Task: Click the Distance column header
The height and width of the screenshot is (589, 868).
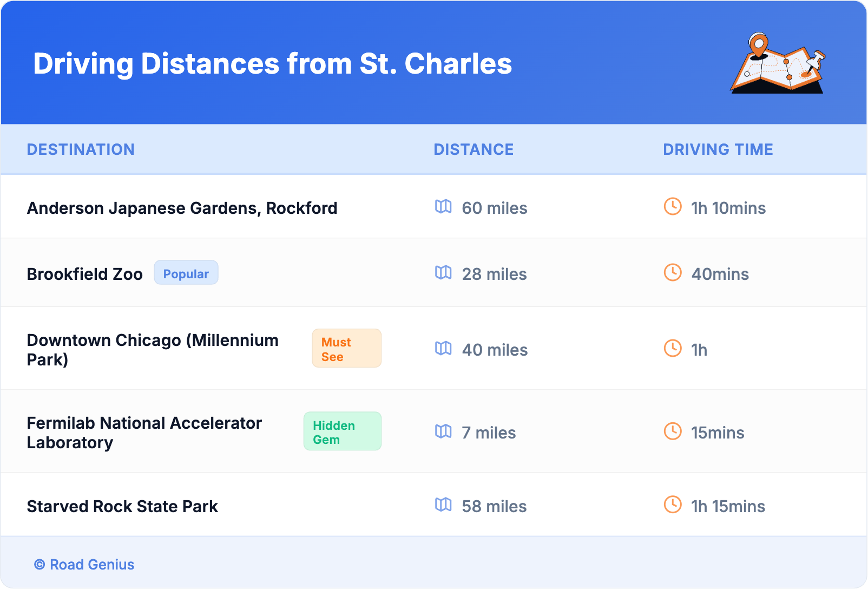Action: coord(474,149)
